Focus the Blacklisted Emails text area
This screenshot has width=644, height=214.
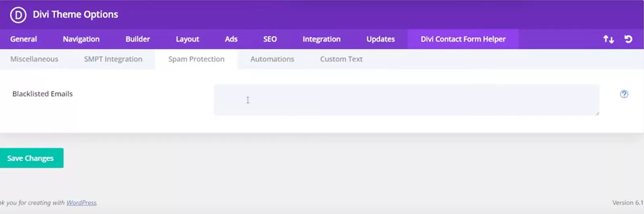[x=407, y=100]
